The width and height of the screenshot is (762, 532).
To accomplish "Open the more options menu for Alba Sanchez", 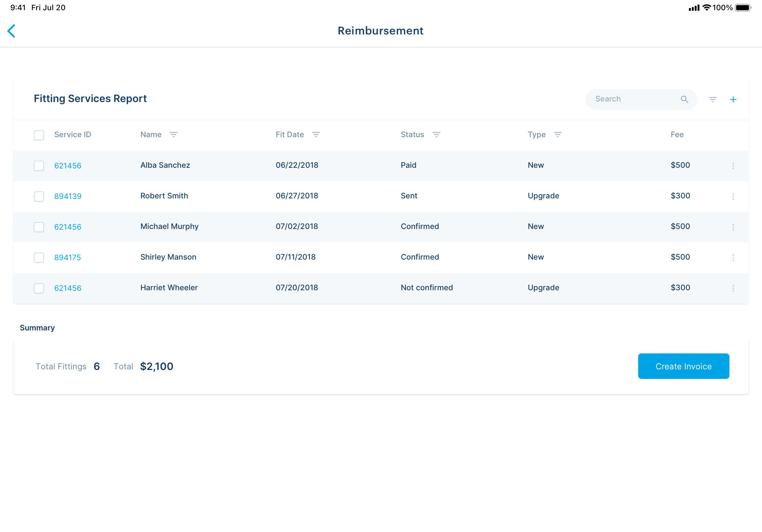I will pos(733,166).
